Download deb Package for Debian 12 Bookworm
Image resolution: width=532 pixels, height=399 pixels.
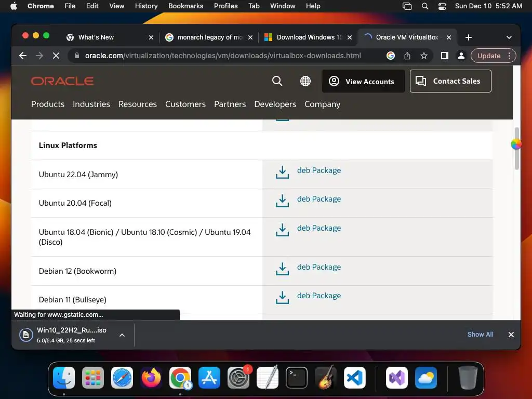point(319,267)
